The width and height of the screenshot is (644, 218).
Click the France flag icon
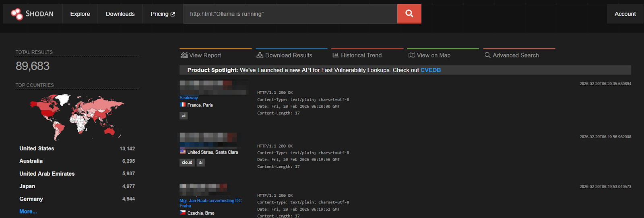pyautogui.click(x=183, y=105)
